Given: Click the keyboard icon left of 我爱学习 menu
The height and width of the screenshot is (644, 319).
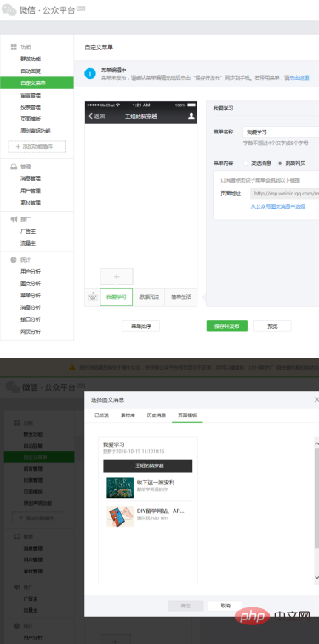Looking at the screenshot, I should 92,297.
